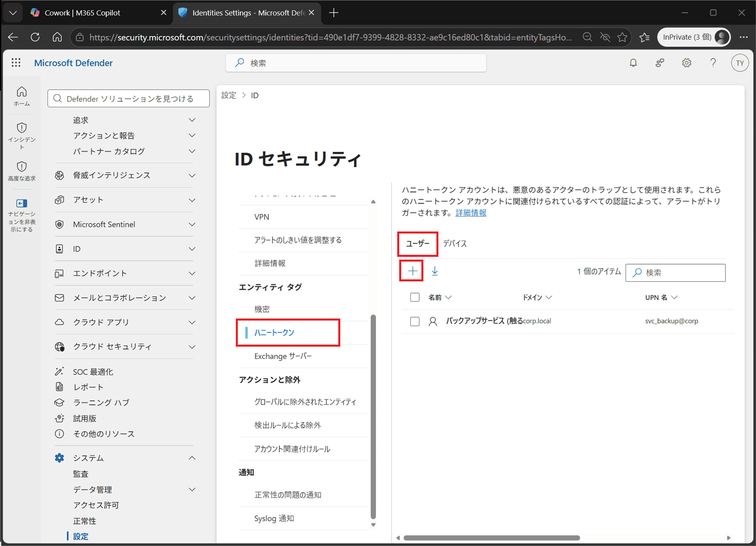Viewport: 756px width, 546px height.
Task: Click the tracking prevention eye icon
Action: click(x=605, y=37)
